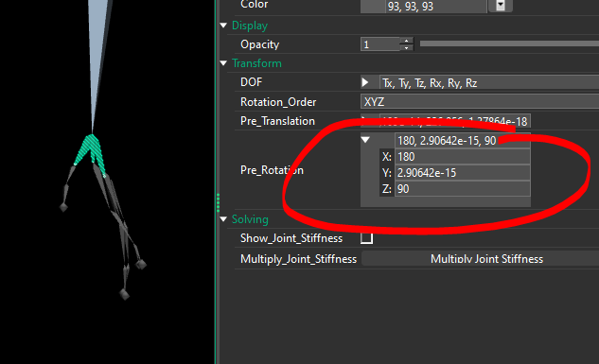Edit the Color value 93, 93, 93
This screenshot has height=364, width=599.
point(436,6)
